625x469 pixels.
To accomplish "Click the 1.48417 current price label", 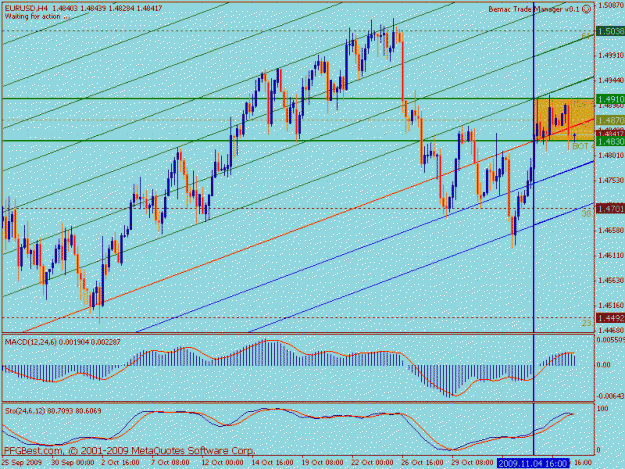I will pos(610,133).
